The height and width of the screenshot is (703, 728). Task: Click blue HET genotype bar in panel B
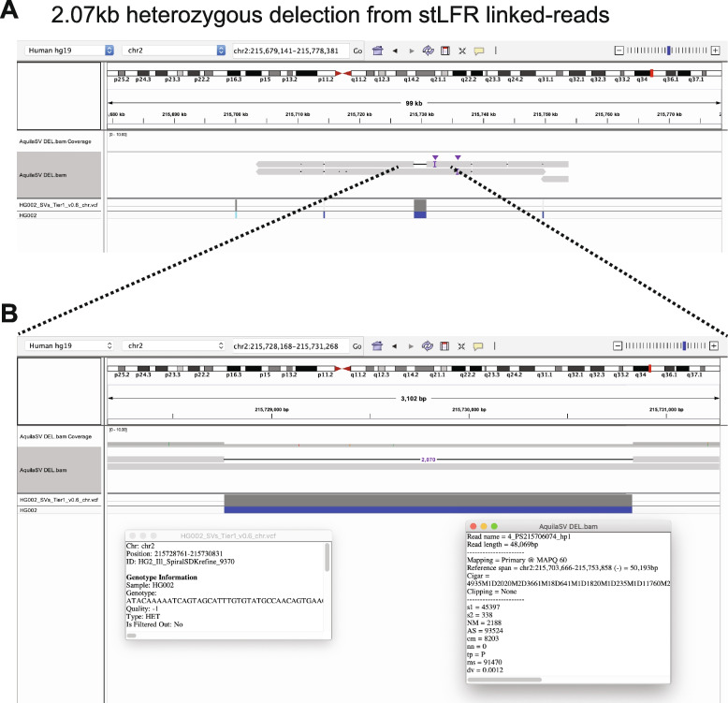428,510
